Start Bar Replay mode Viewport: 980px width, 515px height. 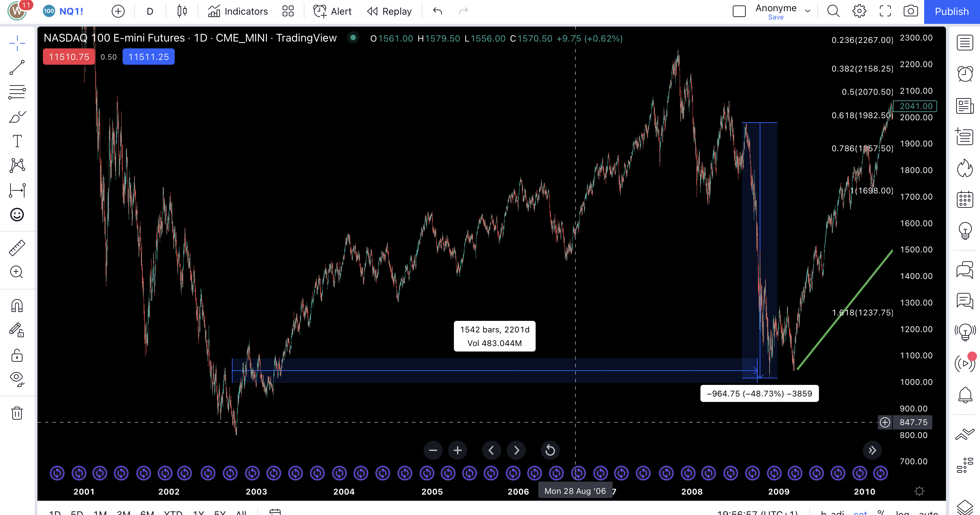click(x=389, y=11)
